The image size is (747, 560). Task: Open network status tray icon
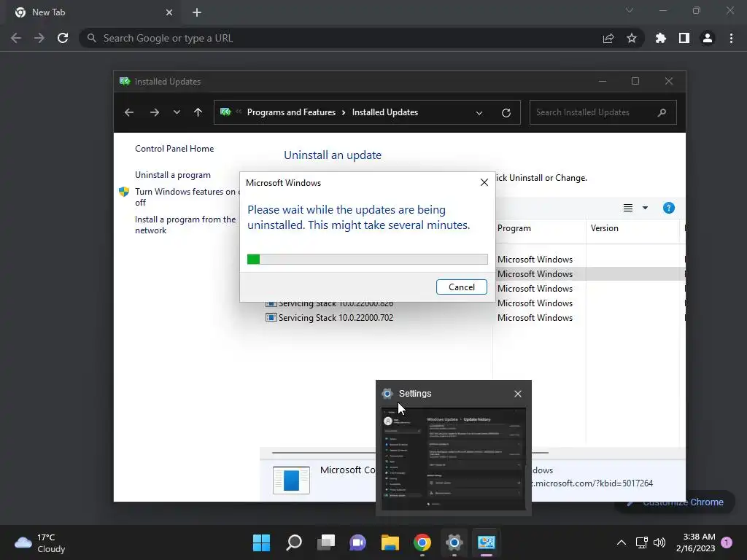(x=642, y=542)
